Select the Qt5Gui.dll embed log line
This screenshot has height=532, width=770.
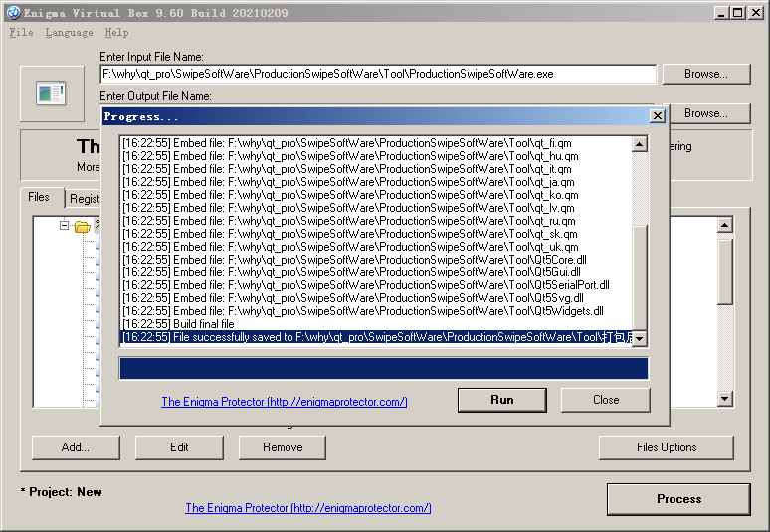tap(376, 272)
